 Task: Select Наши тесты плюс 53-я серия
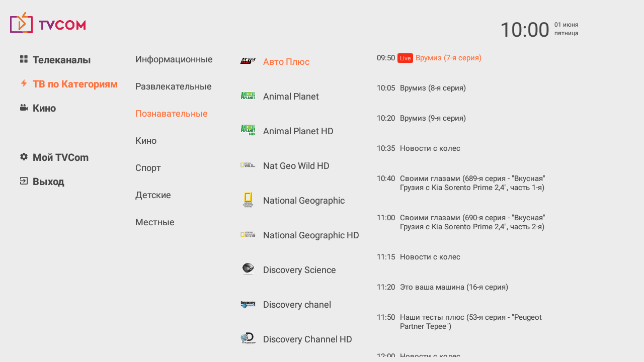[x=471, y=322]
